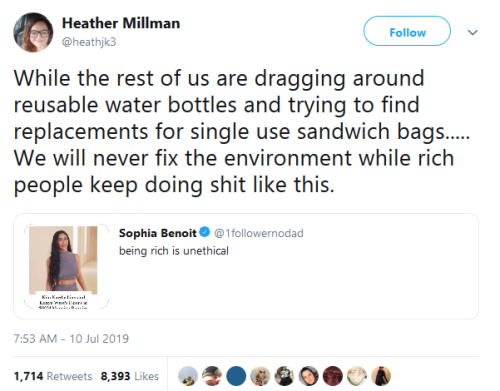
Task: Click Sophia Benoit's verified badge icon
Action: click(x=205, y=232)
